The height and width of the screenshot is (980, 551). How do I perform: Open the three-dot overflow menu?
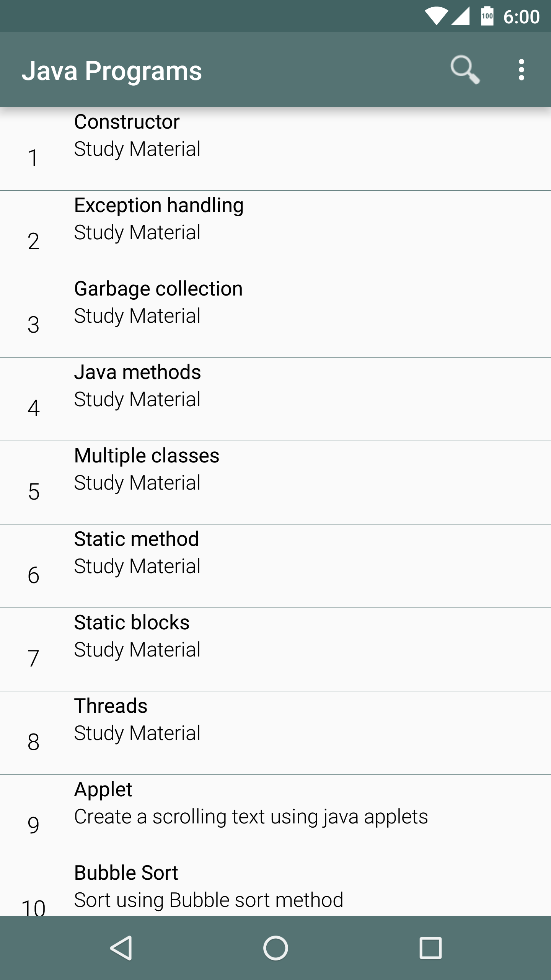coord(521,70)
